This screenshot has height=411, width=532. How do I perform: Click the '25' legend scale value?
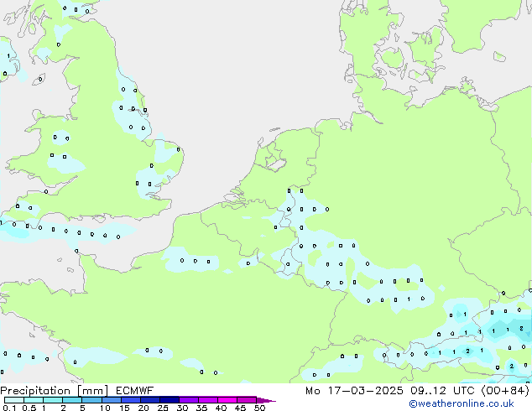click(163, 408)
